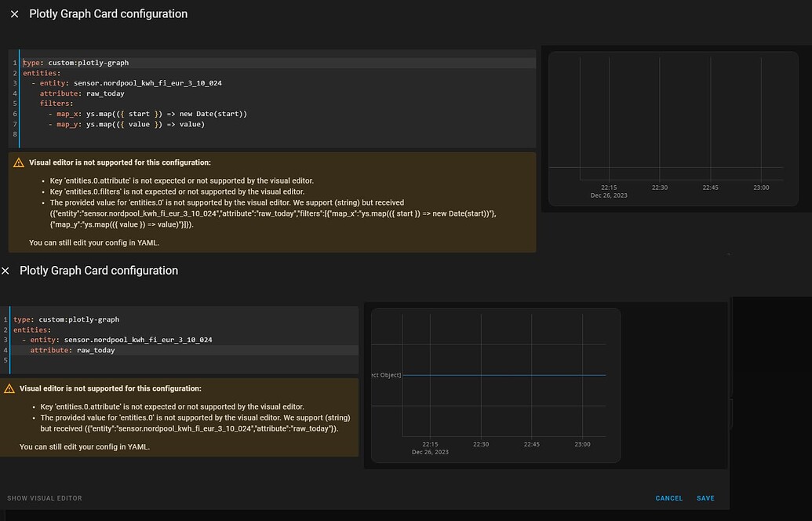This screenshot has height=521, width=812.
Task: Click the warning icon in the lower alert
Action: 9,388
